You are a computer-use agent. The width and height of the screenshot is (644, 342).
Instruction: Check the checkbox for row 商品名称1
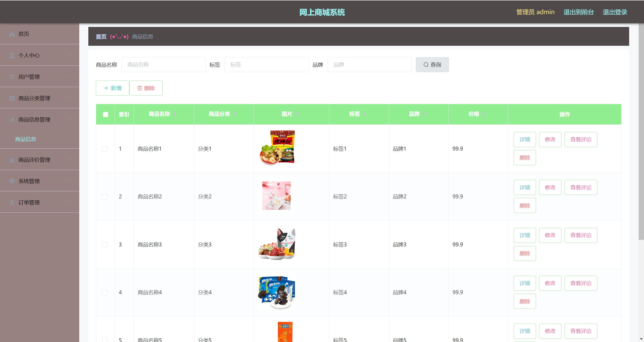(105, 149)
